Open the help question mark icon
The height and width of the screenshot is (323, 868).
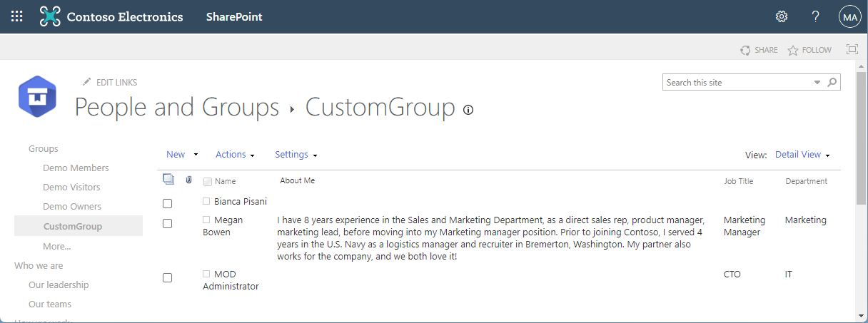(816, 16)
